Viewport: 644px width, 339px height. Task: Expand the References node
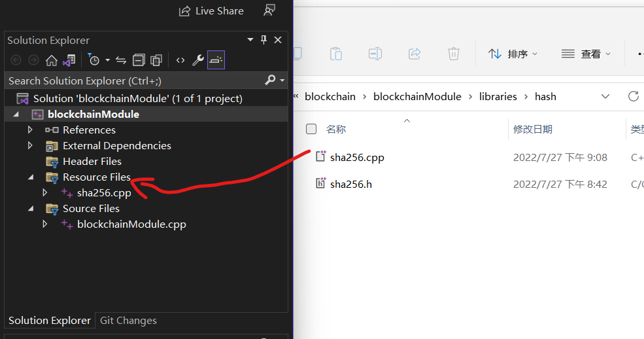coord(30,130)
